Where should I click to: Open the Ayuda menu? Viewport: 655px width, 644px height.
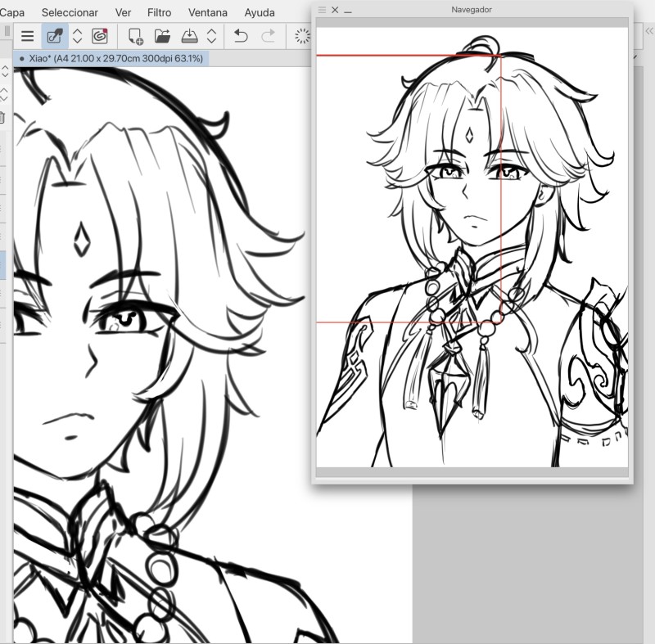260,12
